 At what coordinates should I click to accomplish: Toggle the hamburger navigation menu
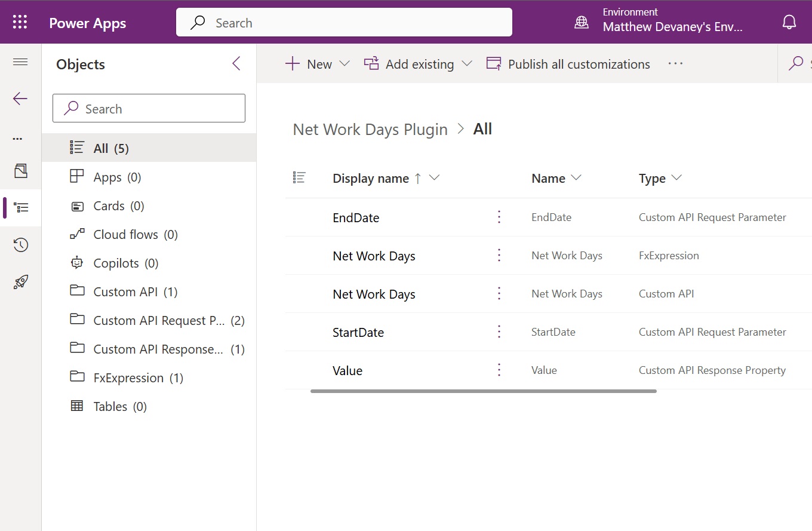click(x=20, y=62)
